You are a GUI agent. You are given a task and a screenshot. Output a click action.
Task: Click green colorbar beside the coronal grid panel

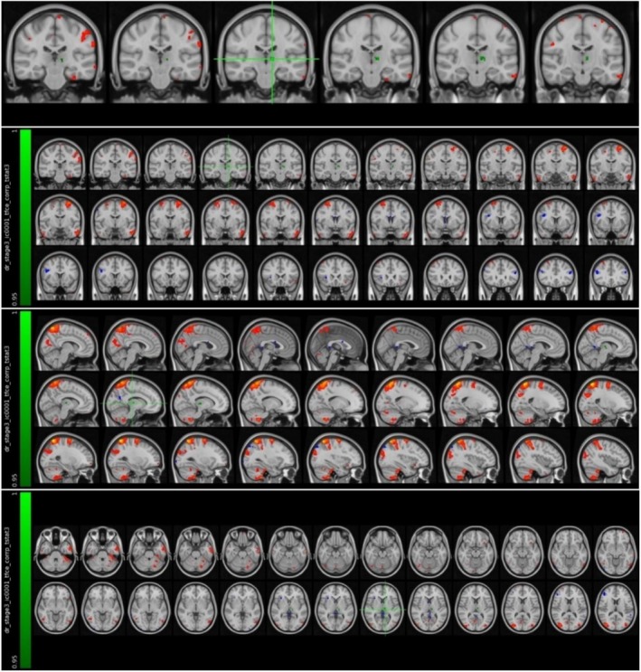tap(25, 216)
